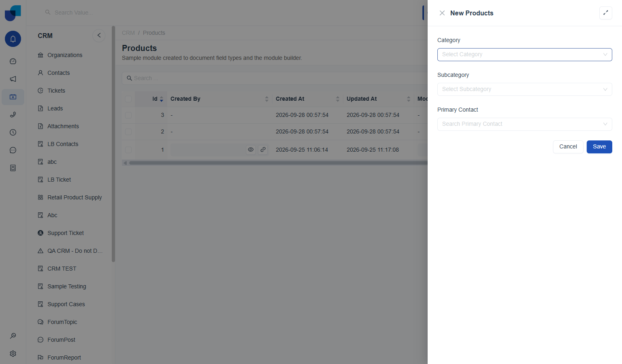The image size is (622, 364).
Task: Open the megaphone campaigns icon
Action: 13,79
